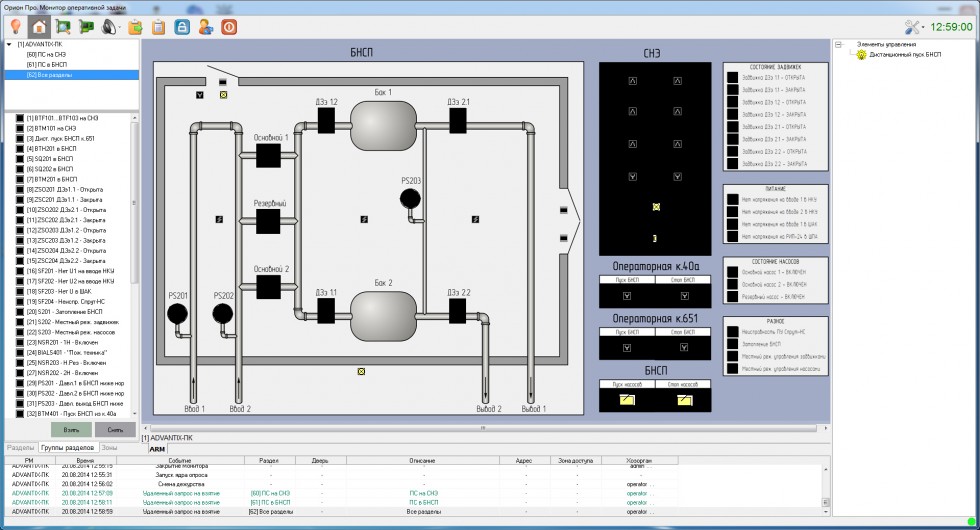Click the red power icon in the toolbar
The height and width of the screenshot is (530, 980).
(x=229, y=27)
